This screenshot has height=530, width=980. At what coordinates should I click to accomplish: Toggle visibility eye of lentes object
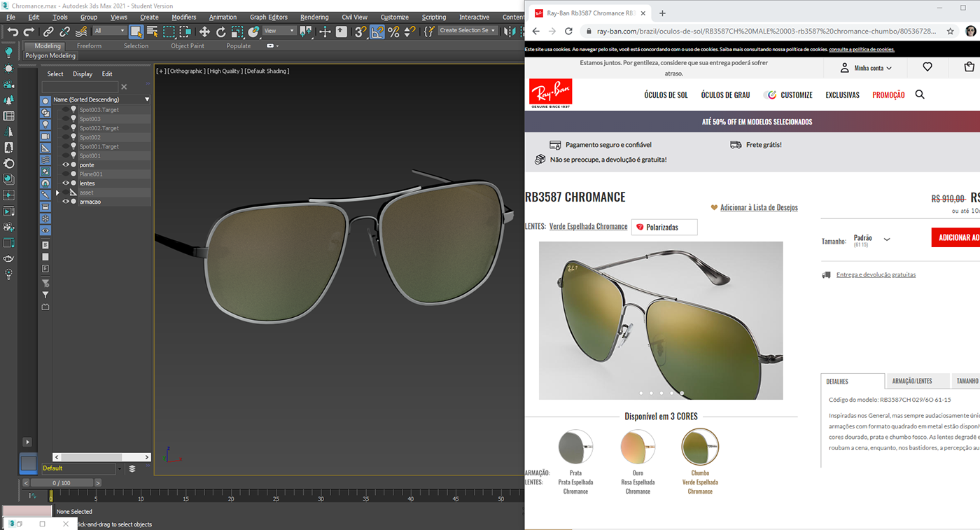66,183
